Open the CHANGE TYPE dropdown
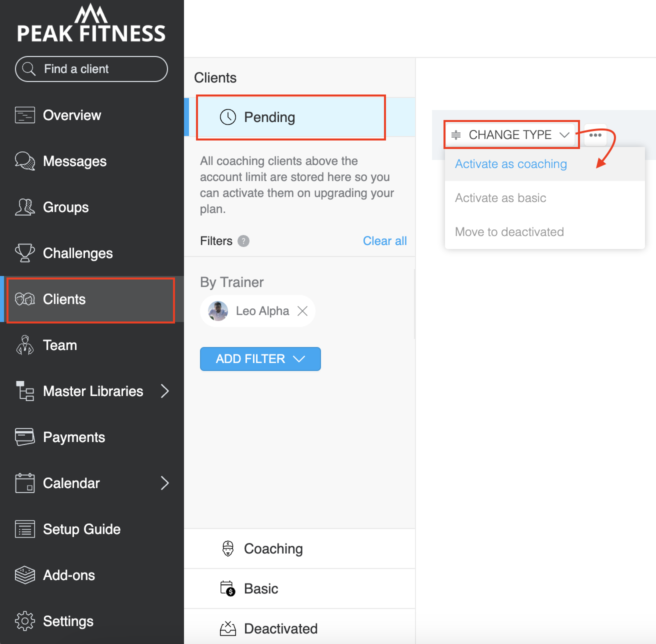Screen dimensions: 656x644 (511, 134)
